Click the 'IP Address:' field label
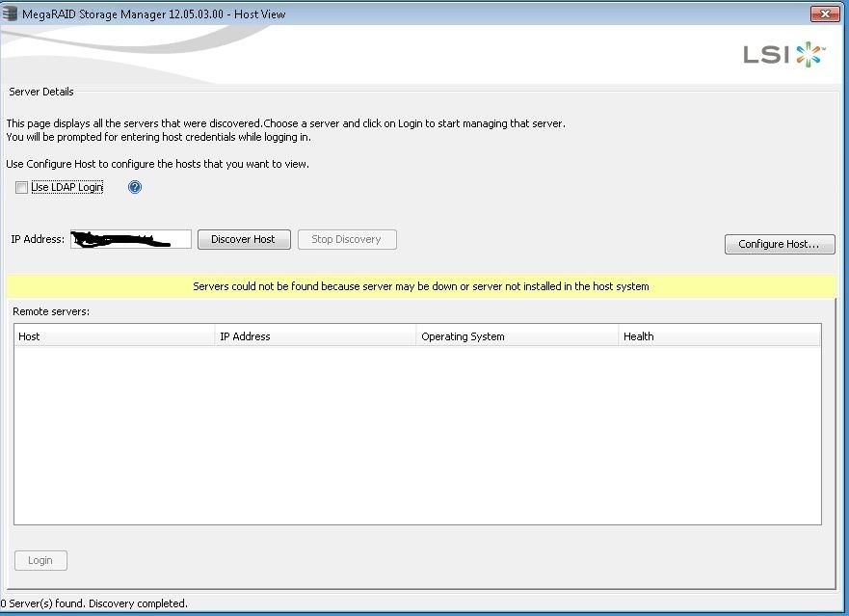The width and height of the screenshot is (849, 616). tap(38, 239)
